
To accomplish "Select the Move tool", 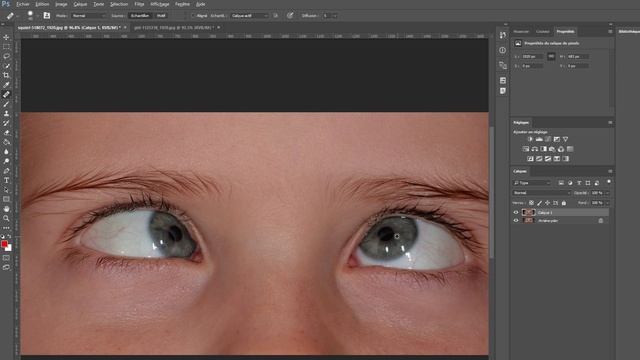I will 6,37.
